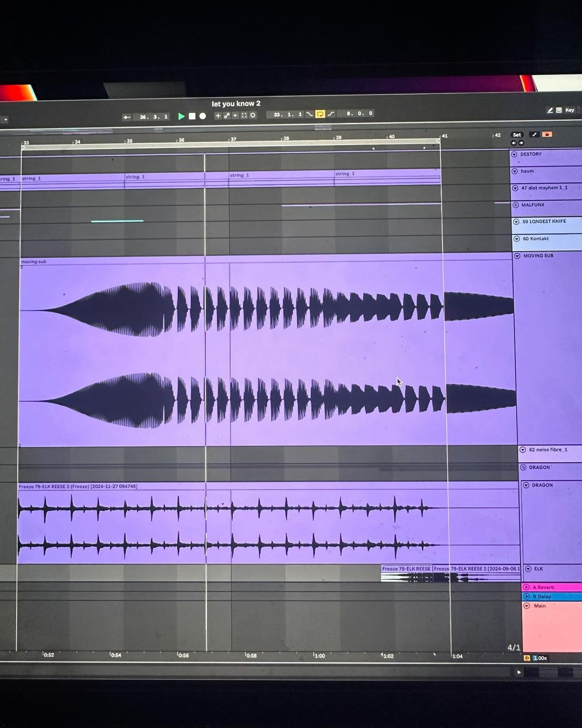Click the 1.00x zoom display

click(540, 658)
